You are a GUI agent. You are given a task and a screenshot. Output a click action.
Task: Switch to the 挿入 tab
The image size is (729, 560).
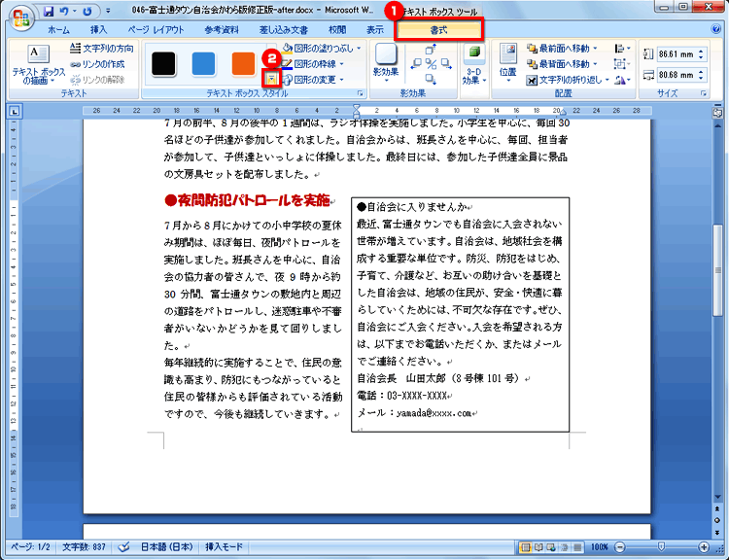click(x=98, y=30)
